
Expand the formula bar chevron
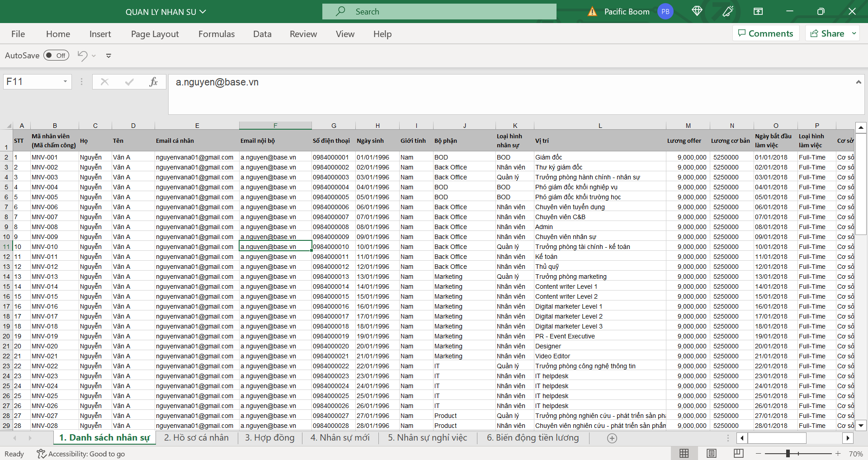coord(858,82)
